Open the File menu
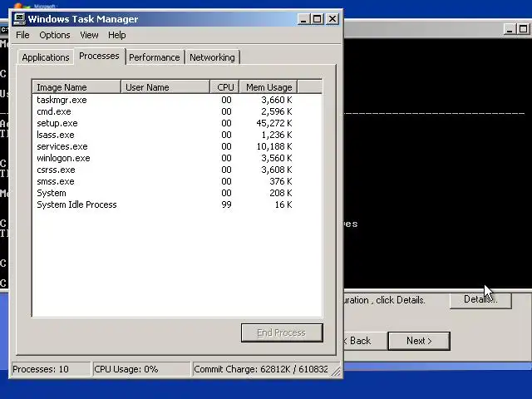This screenshot has width=532, height=399. coord(22,35)
